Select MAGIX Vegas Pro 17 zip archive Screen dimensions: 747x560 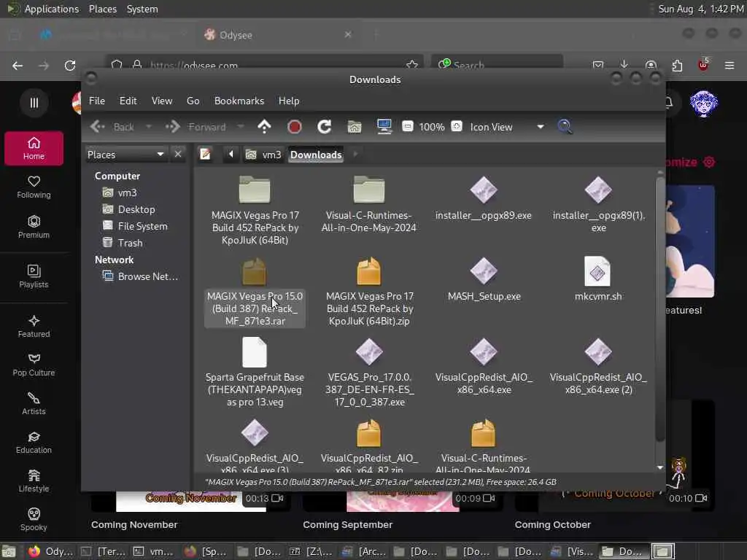pyautogui.click(x=369, y=291)
